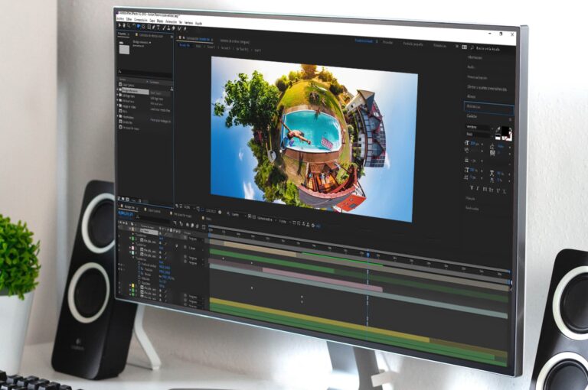The height and width of the screenshot is (390, 588).
Task: Select the Pen tool
Action: (x=154, y=28)
